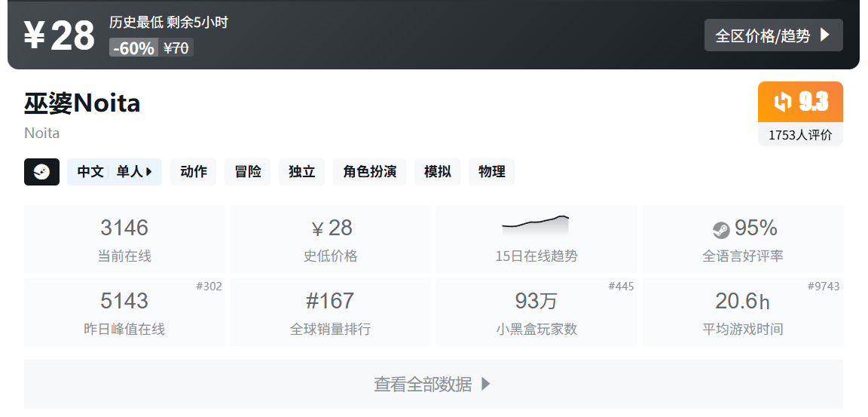Click the struck-through ¥70 original price

(176, 48)
